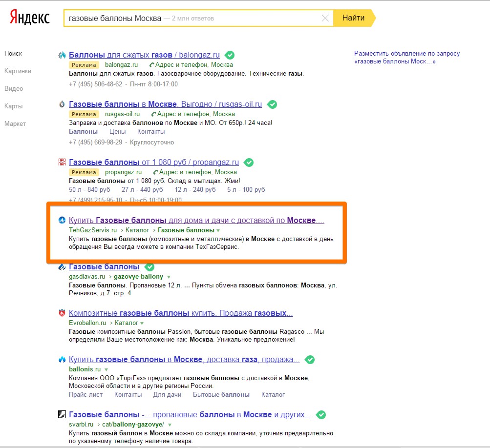Open Баллоны для сжатых газов balongaz.ru result
The width and height of the screenshot is (490, 448).
coord(144,55)
